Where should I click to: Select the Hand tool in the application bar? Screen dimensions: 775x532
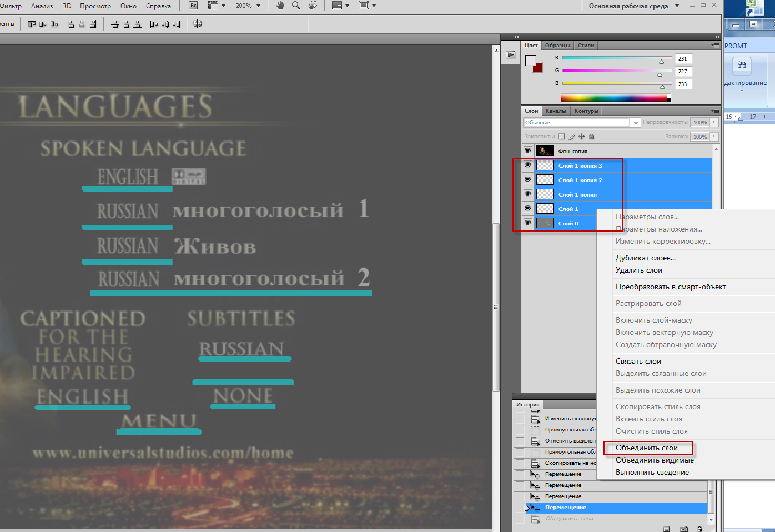coord(280,6)
